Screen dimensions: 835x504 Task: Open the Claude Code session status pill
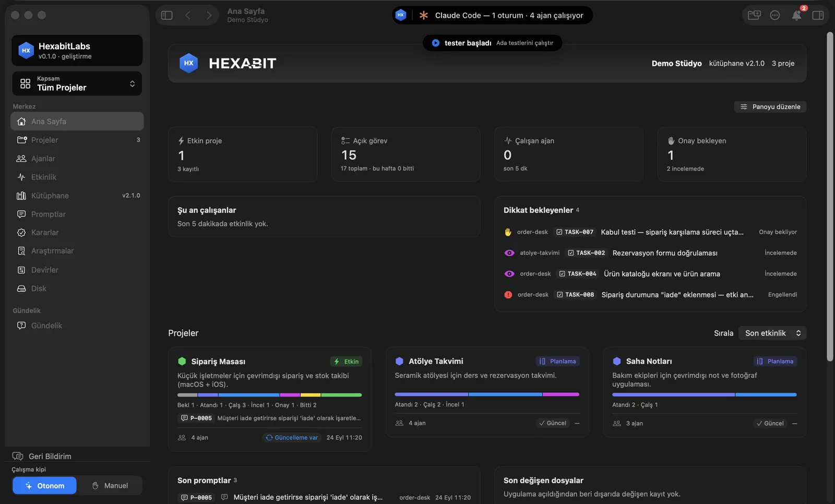coord(492,15)
